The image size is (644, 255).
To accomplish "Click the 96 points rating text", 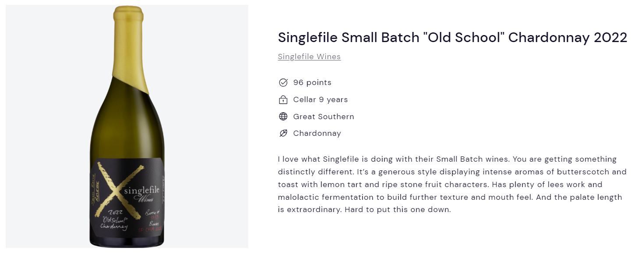I will (x=312, y=82).
